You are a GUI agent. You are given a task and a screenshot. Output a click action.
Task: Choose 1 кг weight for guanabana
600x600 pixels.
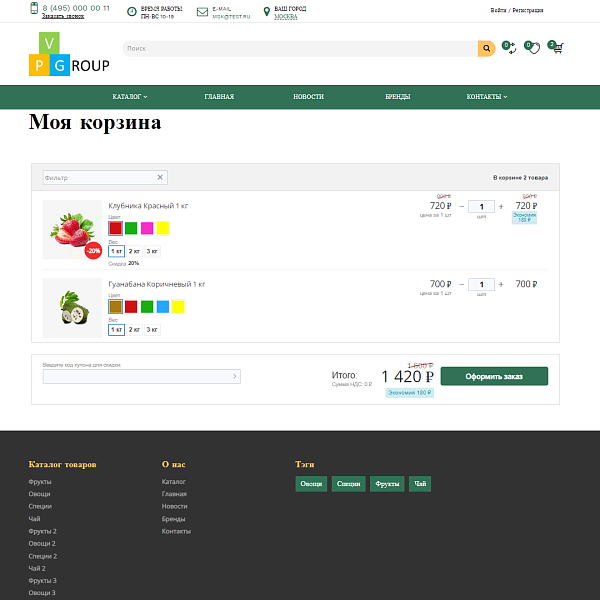[x=116, y=329]
